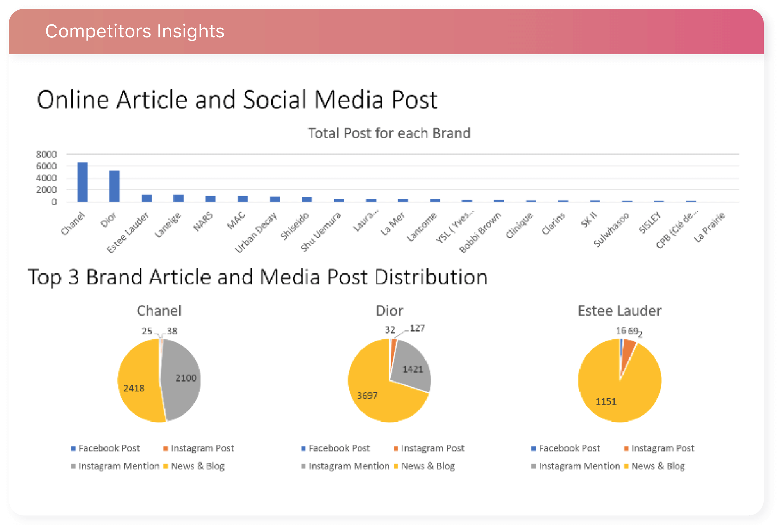Screen dimensions: 781x532
Task: Click the Shiseido bar in the bar chart
Action: pos(307,200)
